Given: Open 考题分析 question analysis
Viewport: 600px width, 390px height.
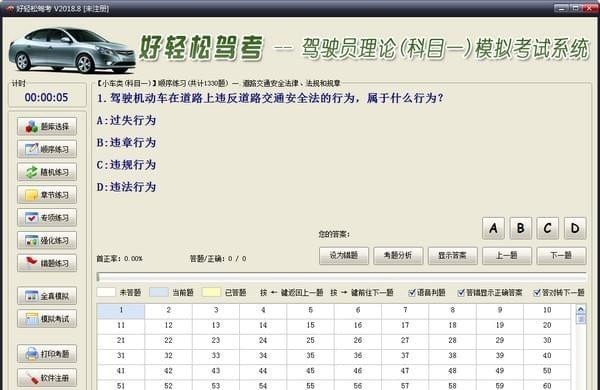Looking at the screenshot, I should tap(398, 256).
